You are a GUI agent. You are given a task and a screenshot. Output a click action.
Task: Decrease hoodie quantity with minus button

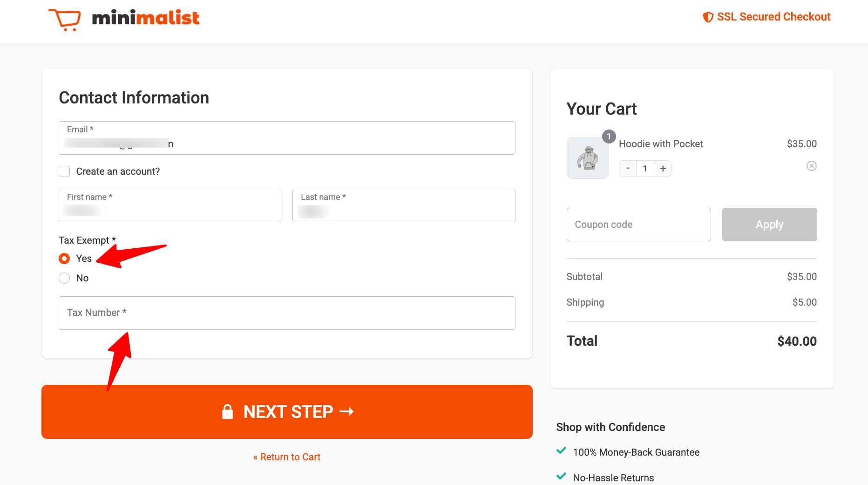pyautogui.click(x=628, y=169)
